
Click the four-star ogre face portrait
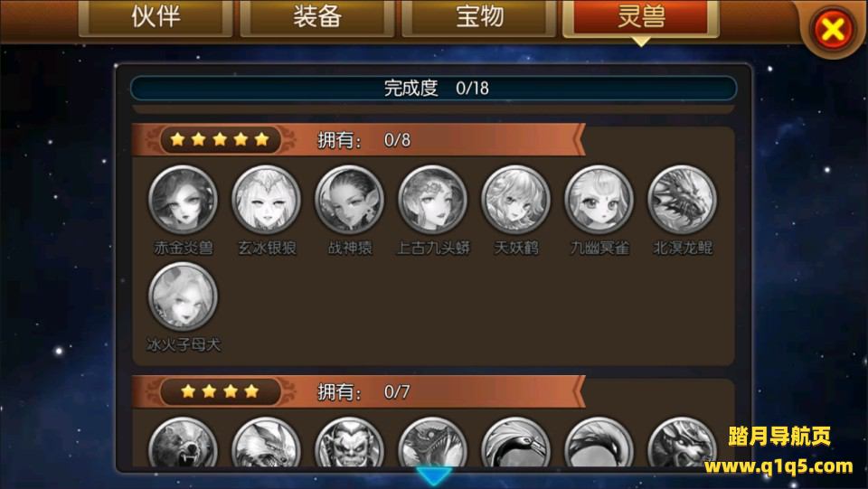(349, 443)
